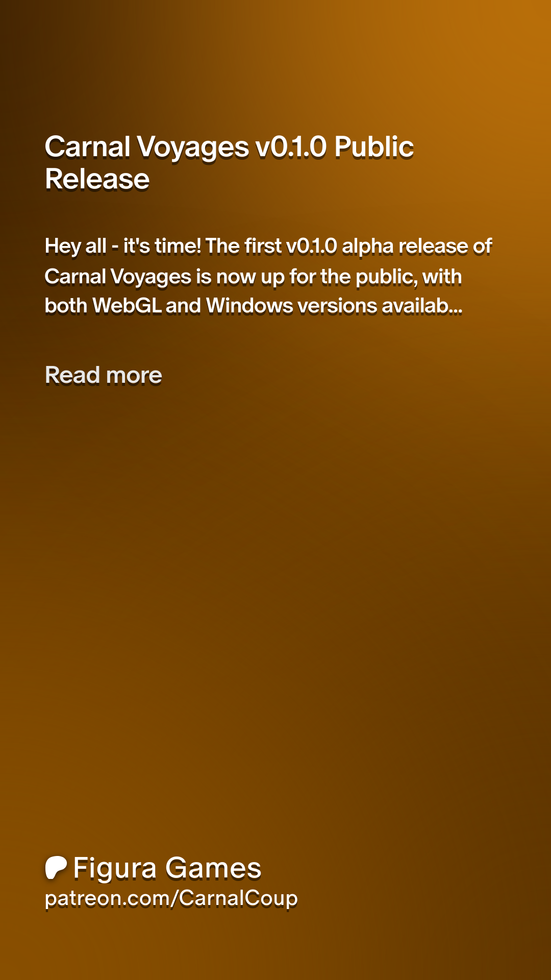Viewport: 551px width, 980px height.
Task: Click CarnalCoup in the Patreon address
Action: (x=238, y=898)
